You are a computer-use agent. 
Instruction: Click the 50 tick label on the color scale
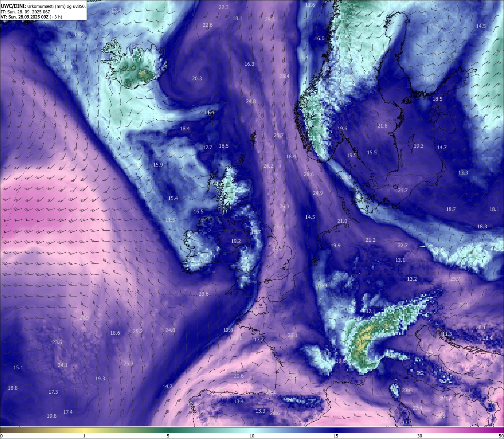tap(500, 436)
